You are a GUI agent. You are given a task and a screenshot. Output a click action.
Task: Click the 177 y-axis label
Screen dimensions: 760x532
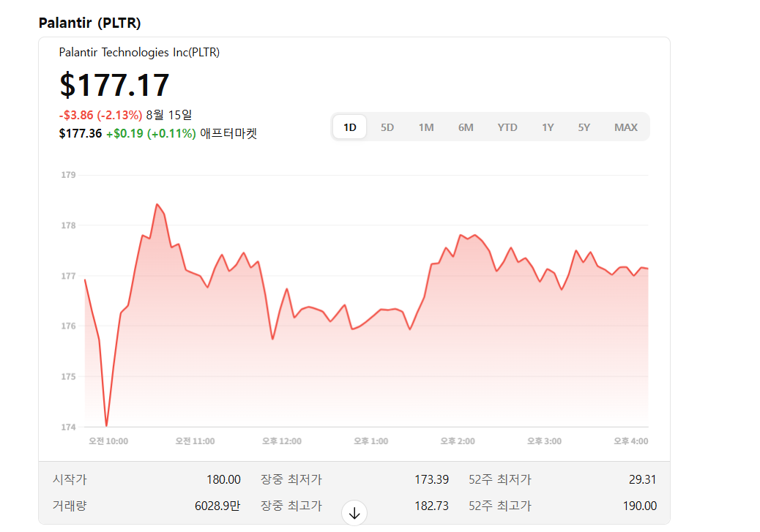68,276
